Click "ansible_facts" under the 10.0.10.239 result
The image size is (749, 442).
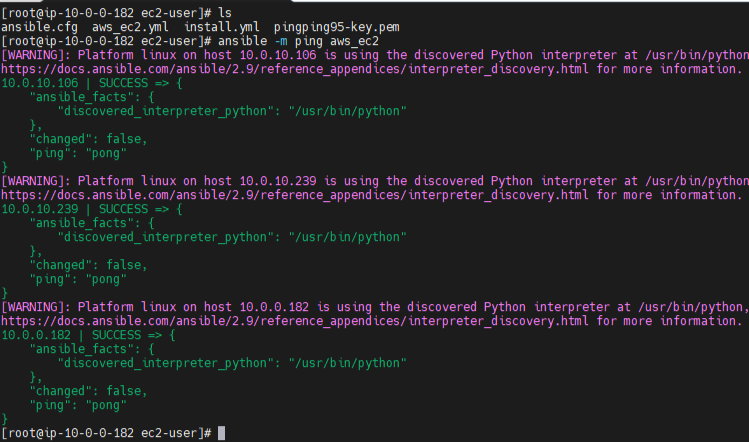pyautogui.click(x=82, y=223)
